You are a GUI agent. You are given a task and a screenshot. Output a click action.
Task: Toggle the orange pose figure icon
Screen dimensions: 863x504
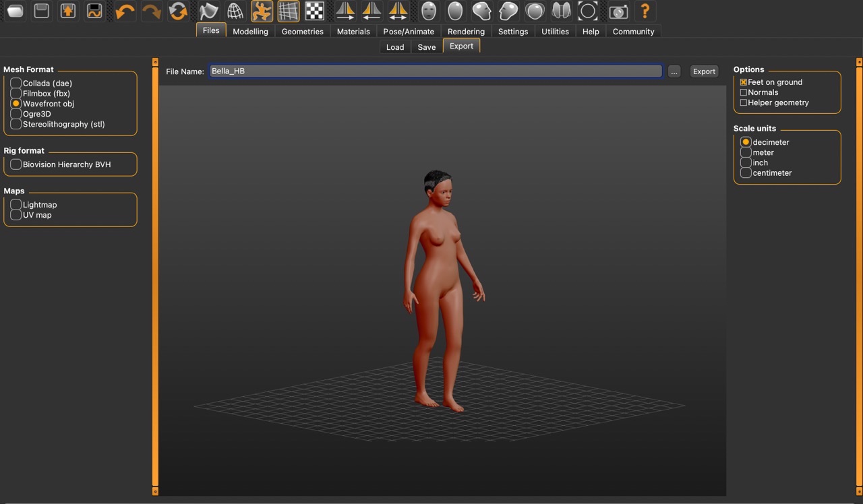tap(262, 11)
